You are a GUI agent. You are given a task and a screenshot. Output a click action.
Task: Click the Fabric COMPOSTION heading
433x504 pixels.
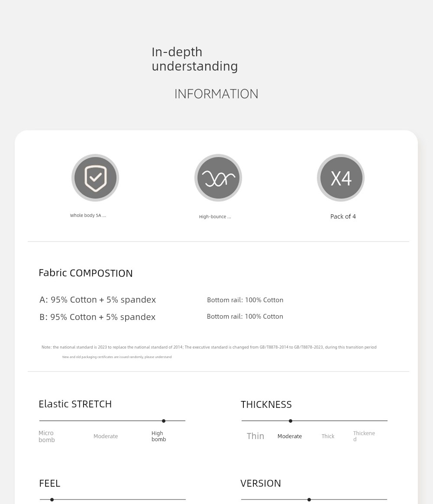pos(85,273)
